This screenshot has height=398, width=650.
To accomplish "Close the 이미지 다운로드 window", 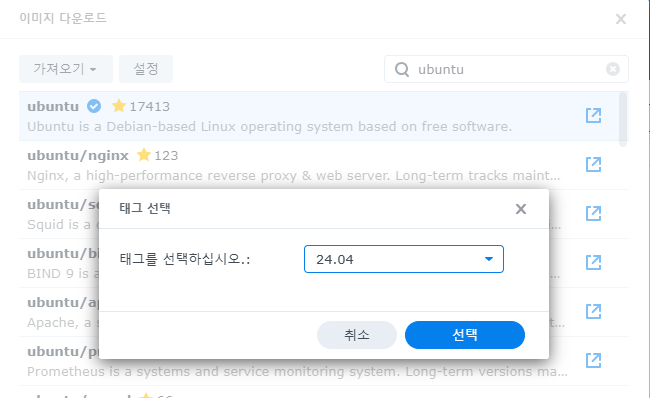I will [x=621, y=19].
